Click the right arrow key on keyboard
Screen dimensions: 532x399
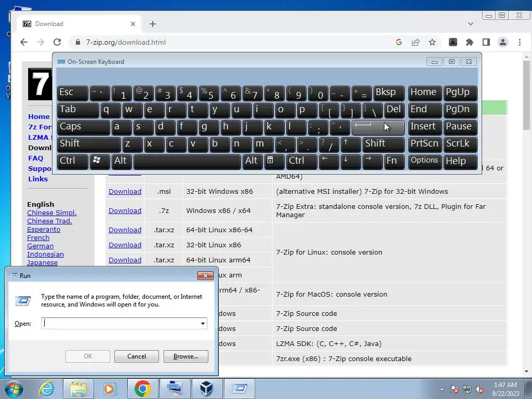(x=372, y=161)
